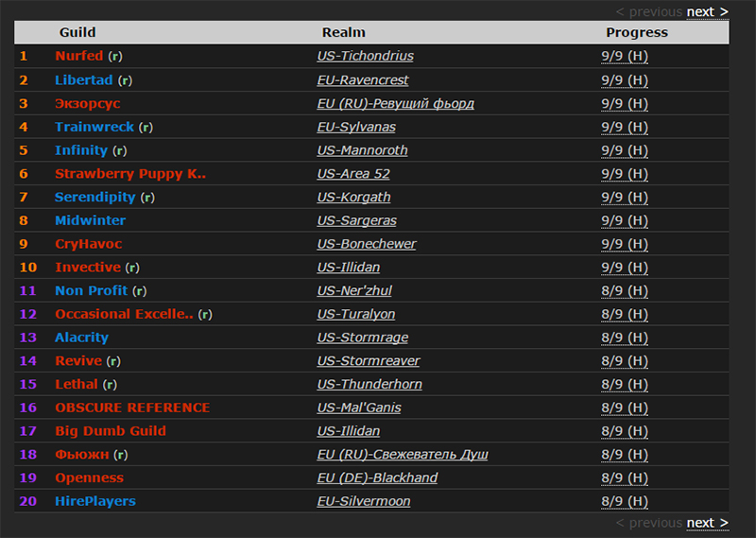Viewport: 756px width, 538px height.
Task: Open the Trainwreck guild page
Action: [x=94, y=127]
